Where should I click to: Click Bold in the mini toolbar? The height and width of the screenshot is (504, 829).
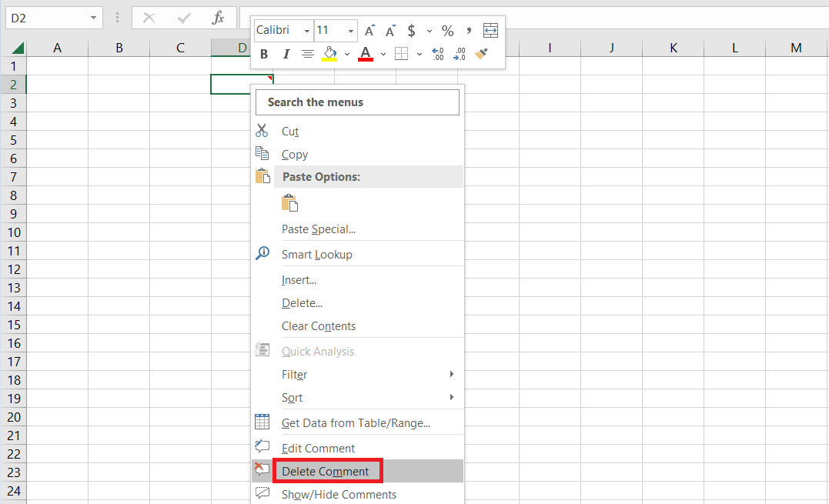click(264, 54)
